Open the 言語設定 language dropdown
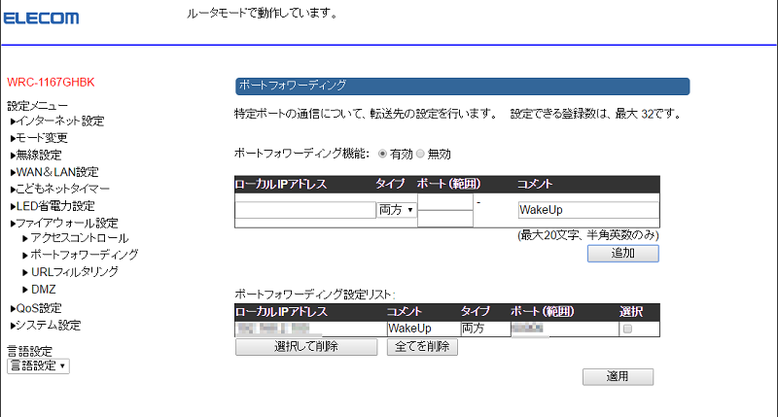The width and height of the screenshot is (778, 417). (38, 366)
